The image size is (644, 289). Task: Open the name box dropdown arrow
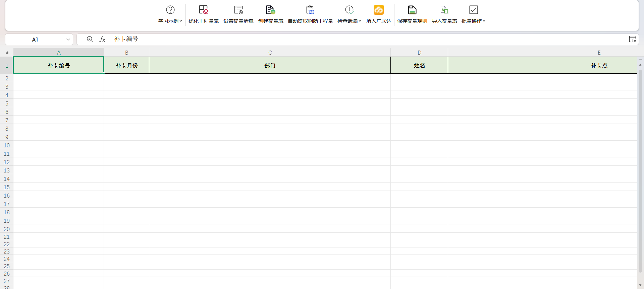[68, 40]
